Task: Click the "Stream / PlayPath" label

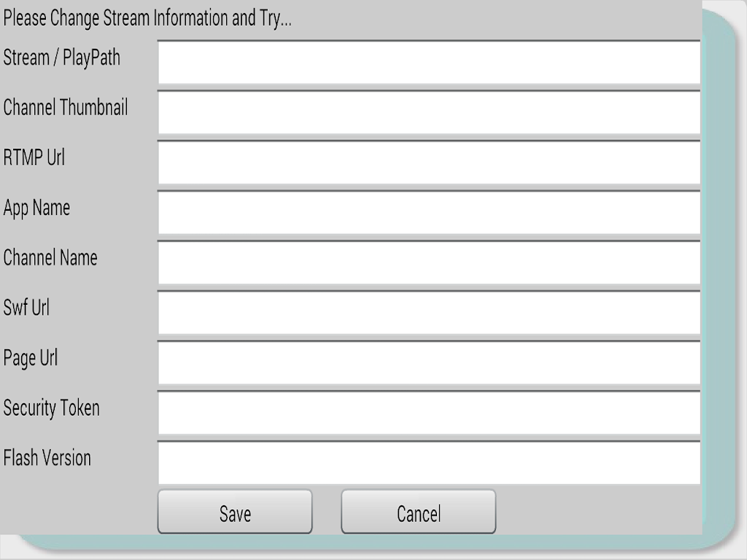Action: 62,58
